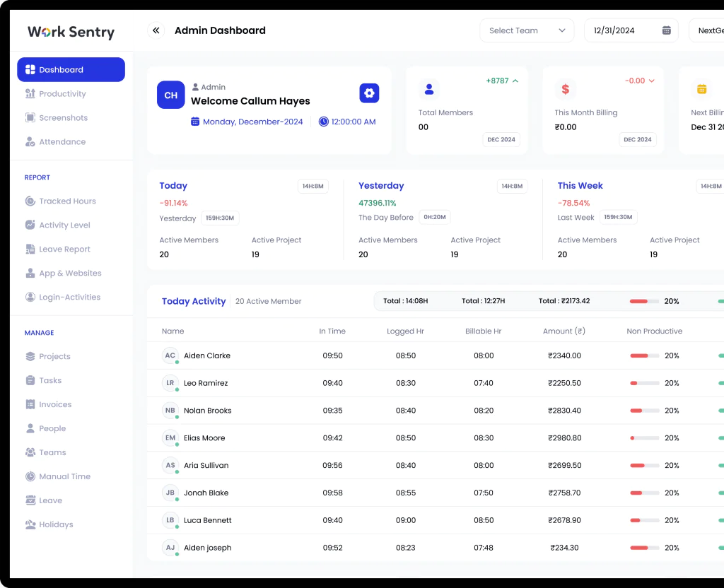Click Leo Ramirez's non-productive progress bar
Viewport: 724px width, 588px height.
pos(644,383)
